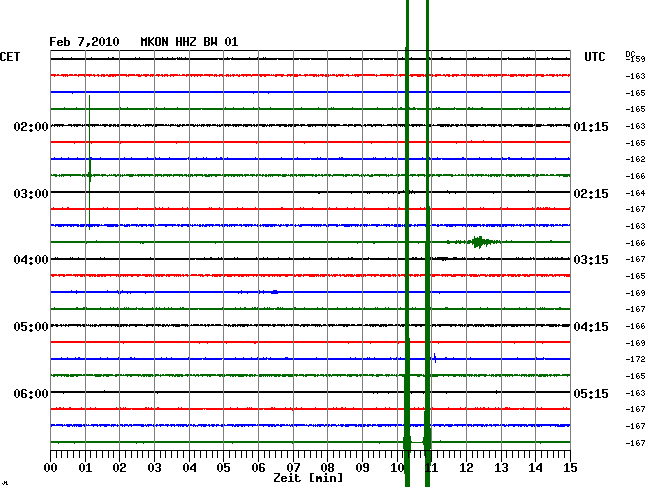Screen dimensions: 650x494
Task: Click the 01:15 UTC time label
Action: [591, 126]
